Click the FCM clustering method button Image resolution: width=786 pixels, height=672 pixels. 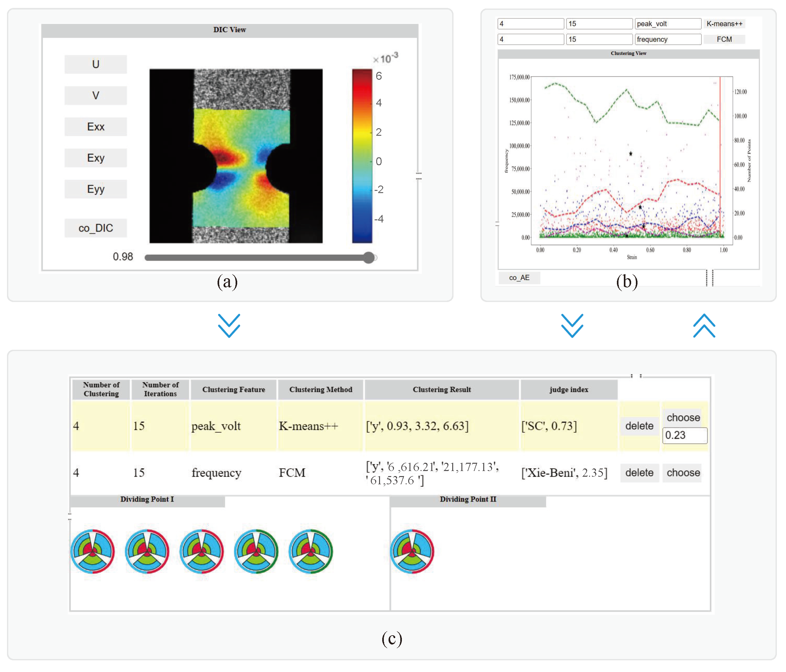coord(724,39)
